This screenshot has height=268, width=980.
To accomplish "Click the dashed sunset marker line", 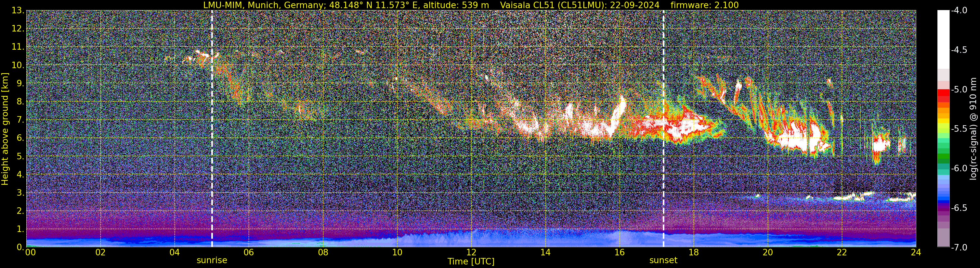I will tap(663, 128).
